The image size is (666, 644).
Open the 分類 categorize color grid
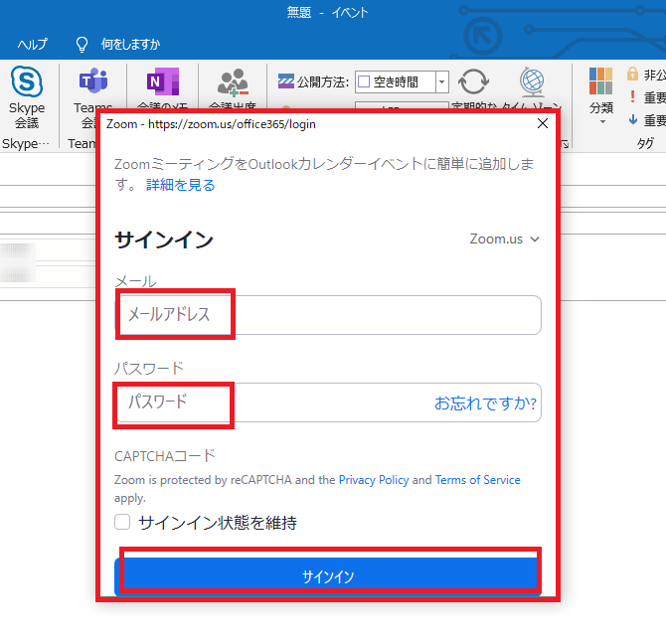(600, 80)
